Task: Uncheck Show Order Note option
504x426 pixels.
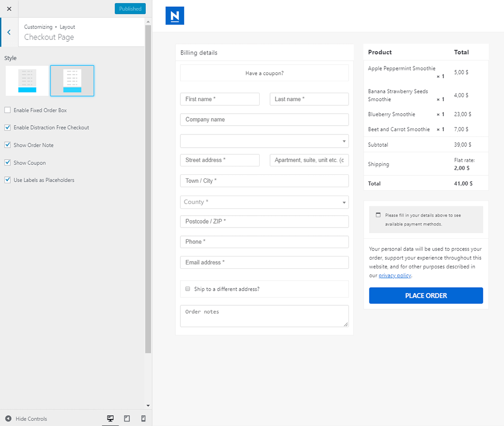Action: click(x=7, y=145)
